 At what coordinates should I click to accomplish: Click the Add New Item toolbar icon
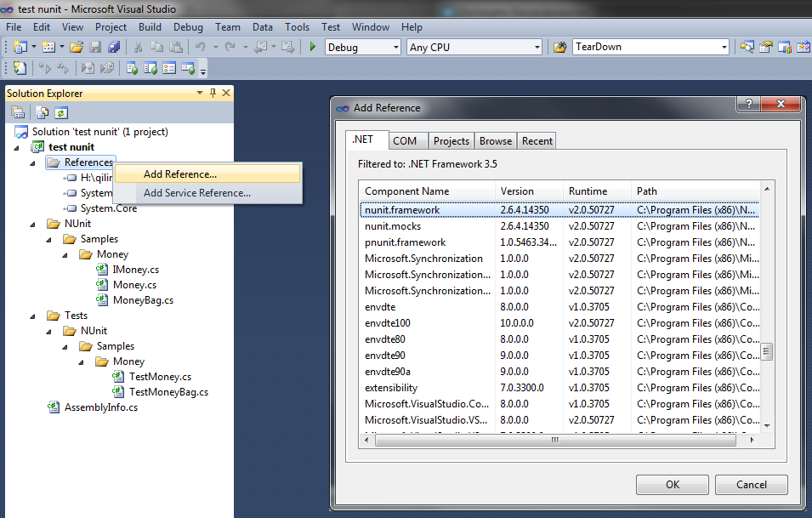pos(48,47)
